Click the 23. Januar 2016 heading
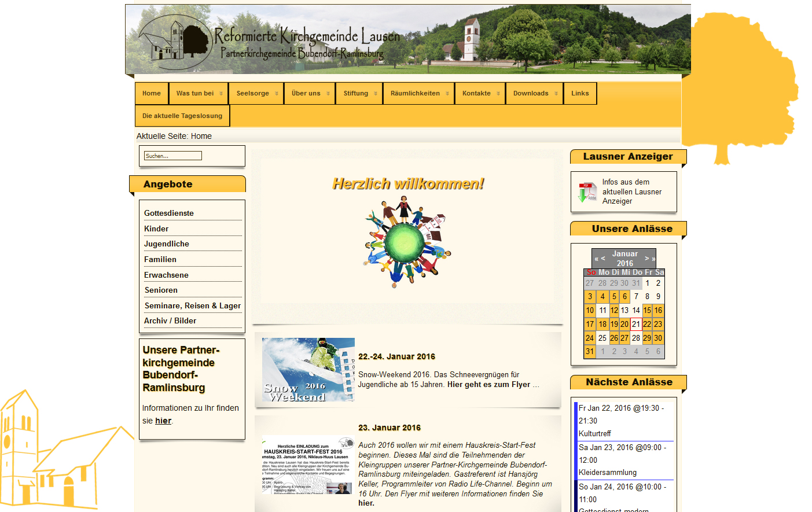Screen dimensions: 812x512 click(390, 428)
